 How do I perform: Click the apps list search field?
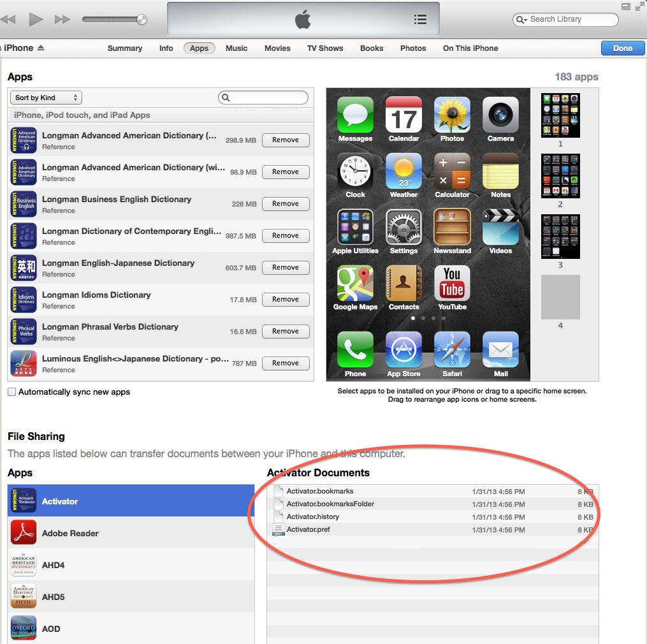coord(263,98)
